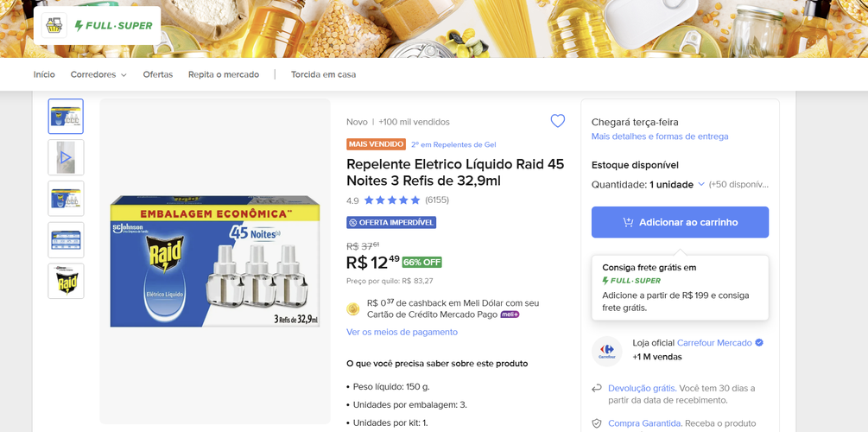Select the third product thumbnail

(x=66, y=198)
